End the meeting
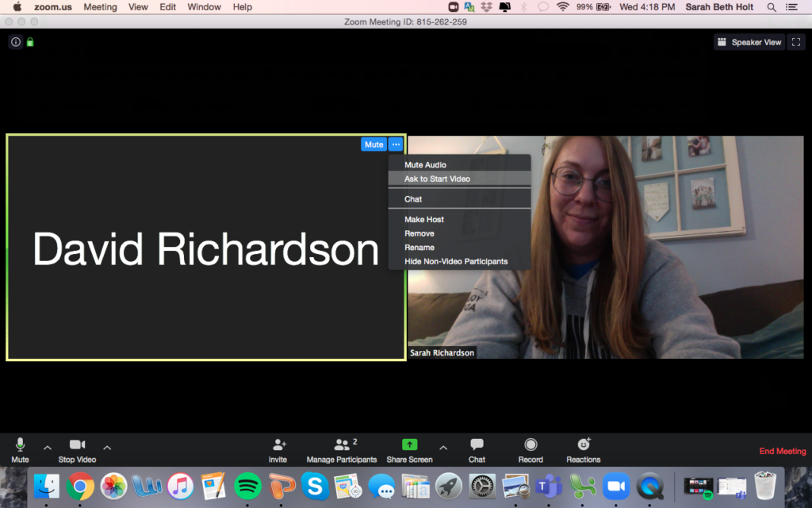The image size is (812, 508). pyautogui.click(x=782, y=450)
